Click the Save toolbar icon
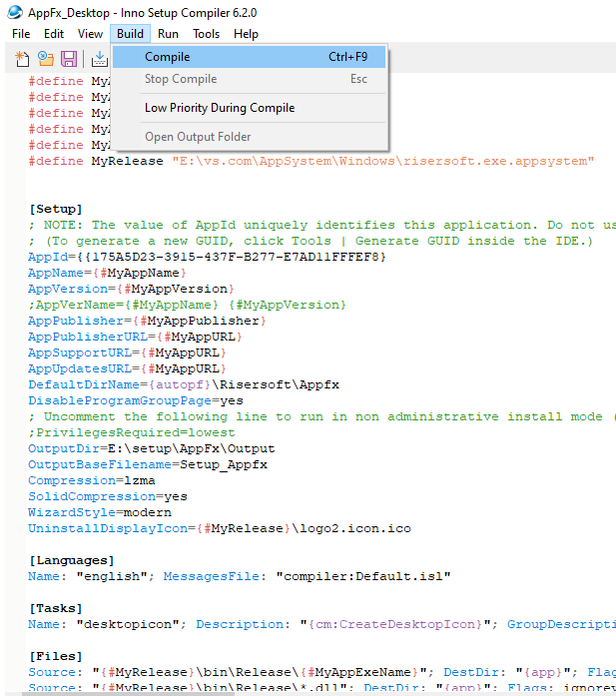Viewport: 616px width, 696px height. [x=69, y=59]
